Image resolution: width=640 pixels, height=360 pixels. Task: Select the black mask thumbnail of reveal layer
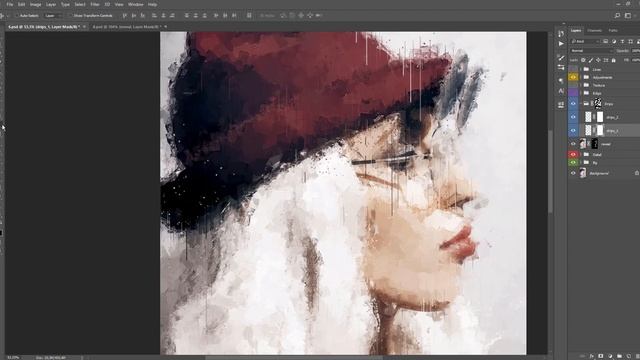(594, 144)
